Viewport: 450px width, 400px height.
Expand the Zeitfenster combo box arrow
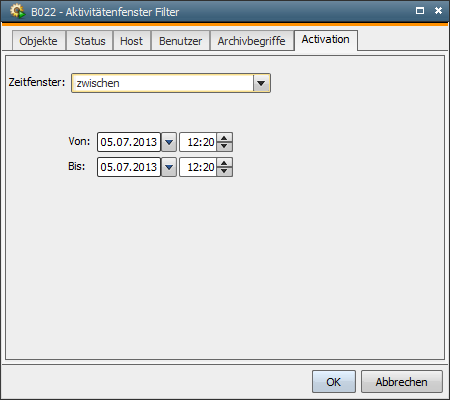[261, 83]
